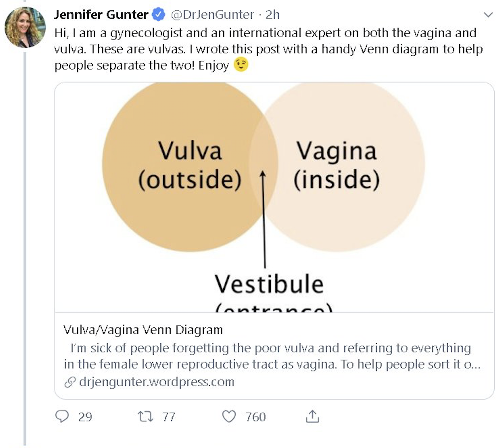The image size is (499, 448).
Task: Click the blue verified badge
Action: (x=159, y=15)
